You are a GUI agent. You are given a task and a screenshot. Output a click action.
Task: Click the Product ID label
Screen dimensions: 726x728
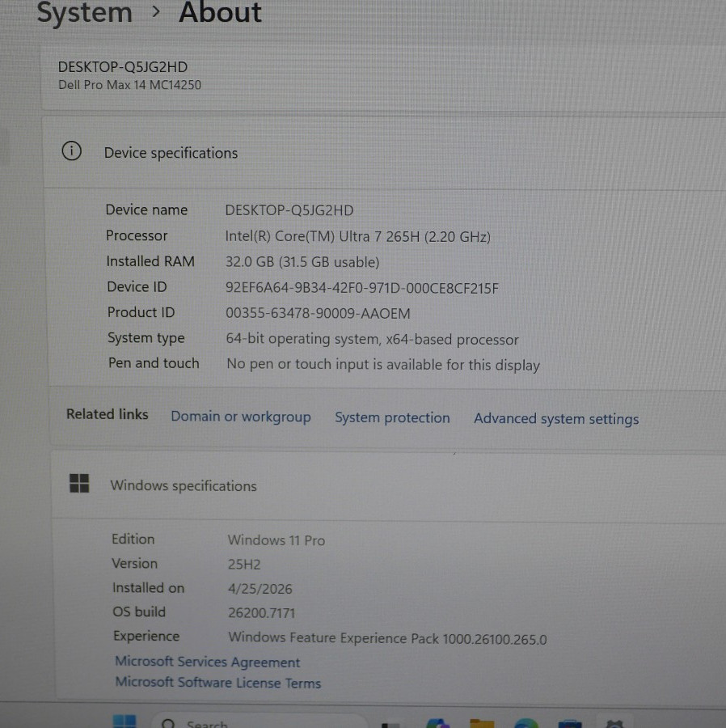pyautogui.click(x=141, y=312)
